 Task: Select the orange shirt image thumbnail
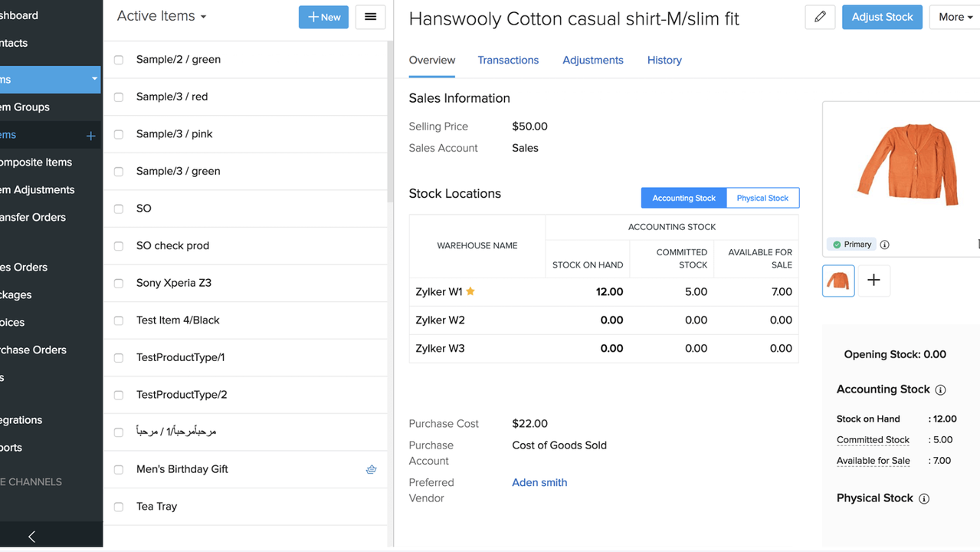click(x=838, y=281)
